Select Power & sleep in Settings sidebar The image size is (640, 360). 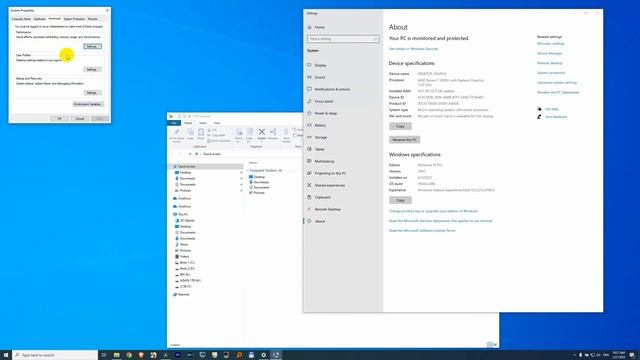point(326,113)
